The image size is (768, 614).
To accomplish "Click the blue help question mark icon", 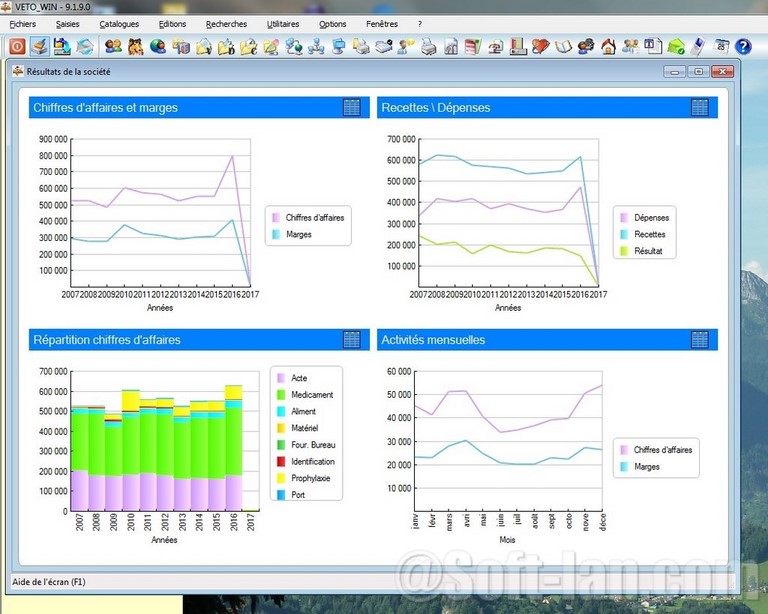I will tap(743, 46).
